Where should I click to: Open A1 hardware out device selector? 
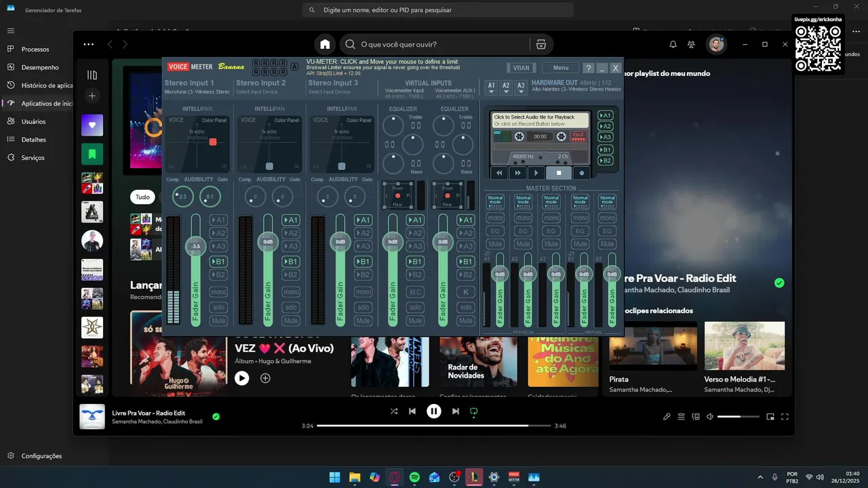pyautogui.click(x=492, y=87)
